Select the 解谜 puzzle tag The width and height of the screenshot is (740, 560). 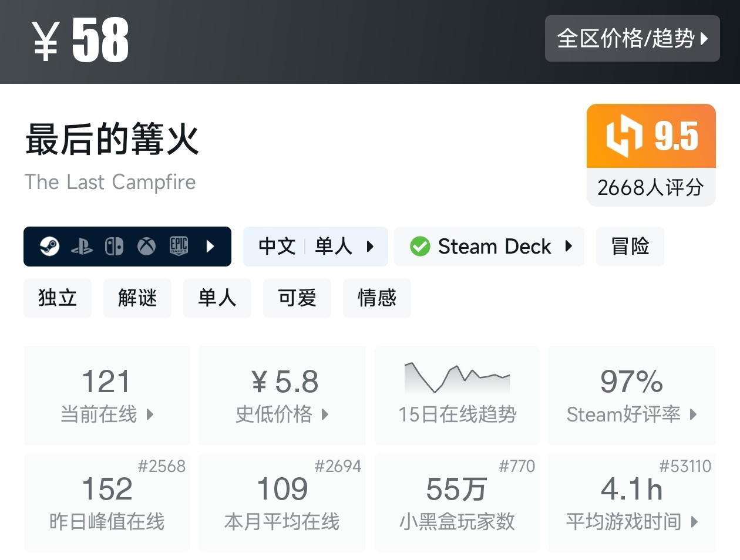pyautogui.click(x=137, y=298)
